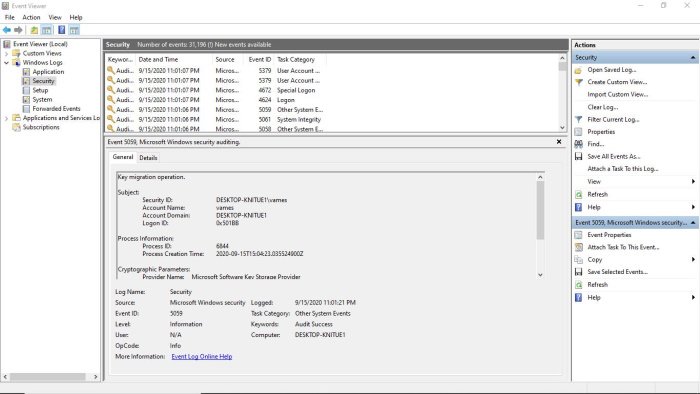Screen dimensions: 700x394
Task: Select Forwarded Events in tree
Action: [56, 109]
